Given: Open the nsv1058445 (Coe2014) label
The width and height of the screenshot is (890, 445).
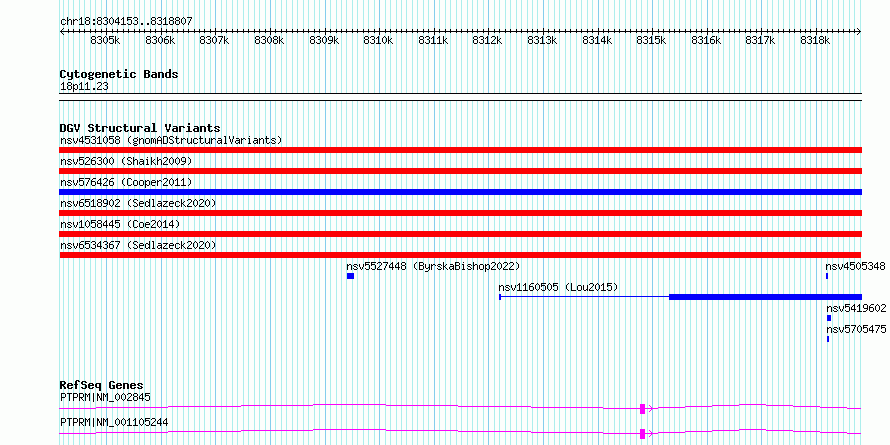Looking at the screenshot, I should [x=120, y=224].
